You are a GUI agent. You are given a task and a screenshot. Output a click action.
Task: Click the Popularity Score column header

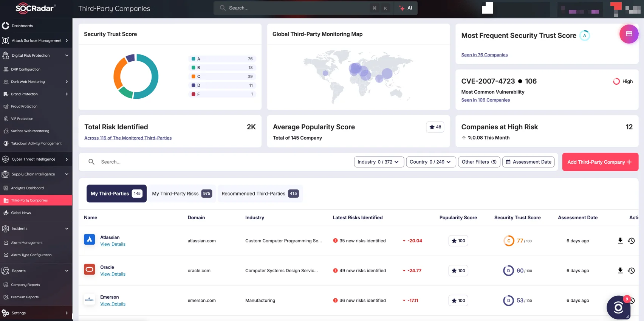[x=458, y=218]
